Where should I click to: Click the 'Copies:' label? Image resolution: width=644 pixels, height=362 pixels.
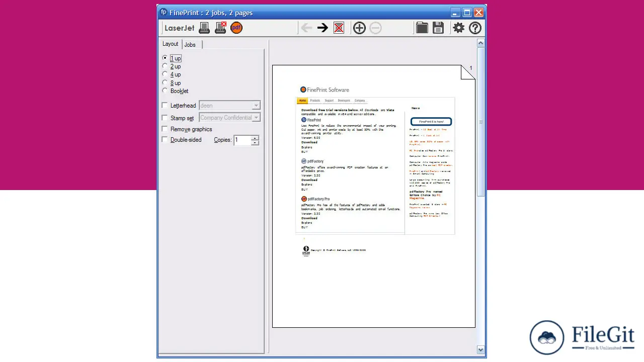pyautogui.click(x=223, y=140)
